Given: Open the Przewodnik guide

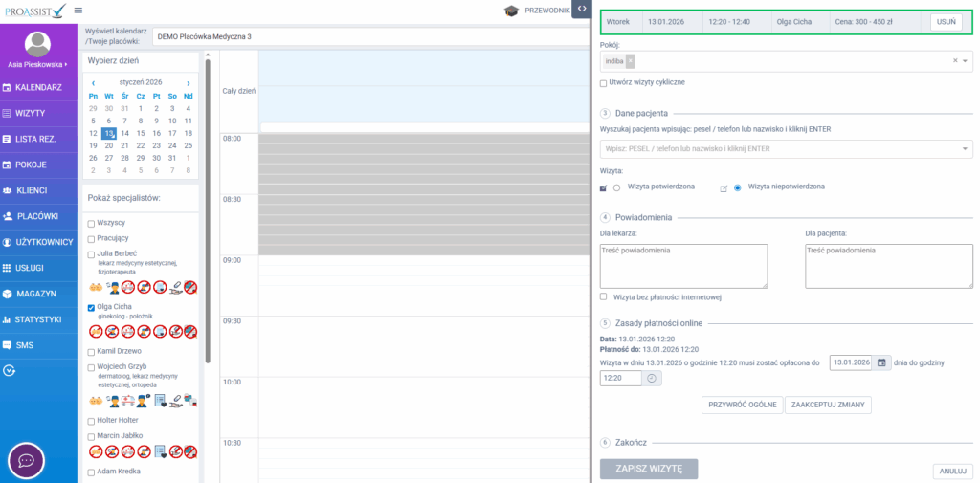Looking at the screenshot, I should coord(538,11).
